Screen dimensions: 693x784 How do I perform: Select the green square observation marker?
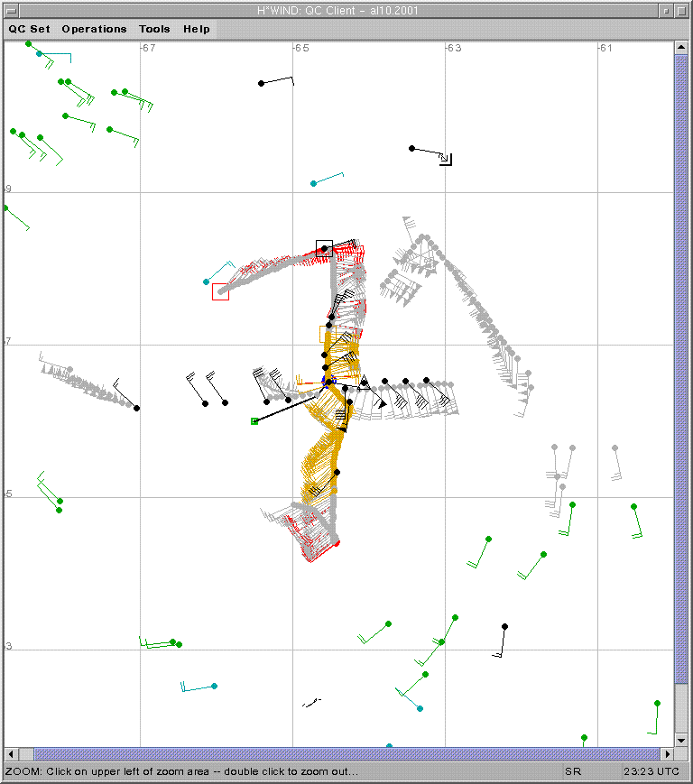coord(254,421)
